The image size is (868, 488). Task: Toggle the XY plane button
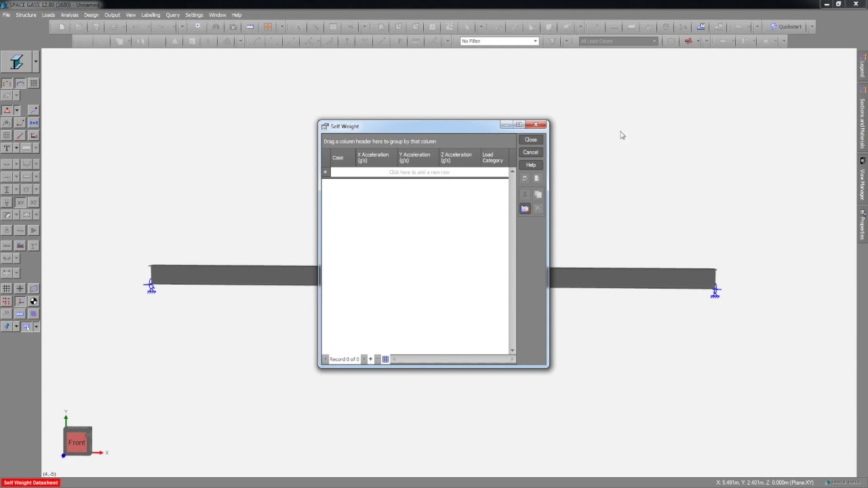(x=20, y=203)
